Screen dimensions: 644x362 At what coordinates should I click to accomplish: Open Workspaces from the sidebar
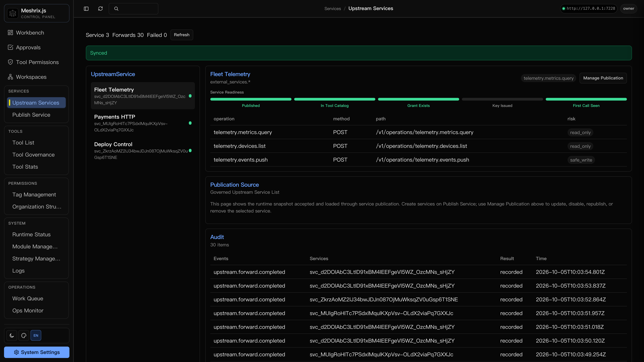point(37,77)
